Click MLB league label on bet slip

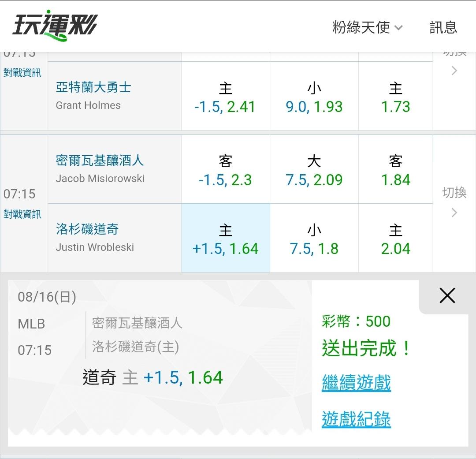coord(31,324)
